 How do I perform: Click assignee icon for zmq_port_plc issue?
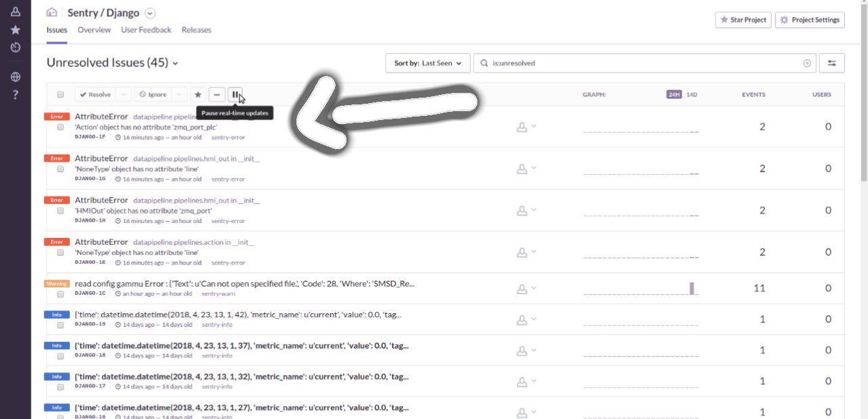pyautogui.click(x=521, y=127)
